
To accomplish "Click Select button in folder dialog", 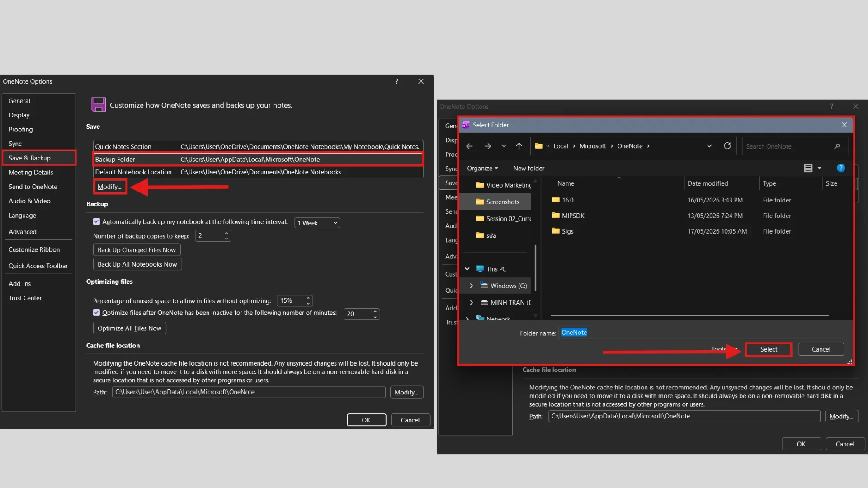I will (x=769, y=349).
